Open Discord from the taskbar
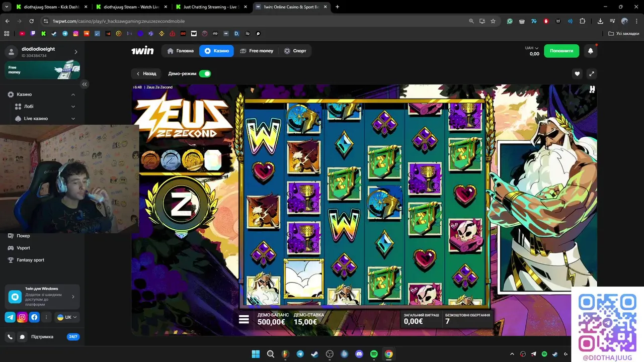The image size is (644, 362). tap(359, 354)
